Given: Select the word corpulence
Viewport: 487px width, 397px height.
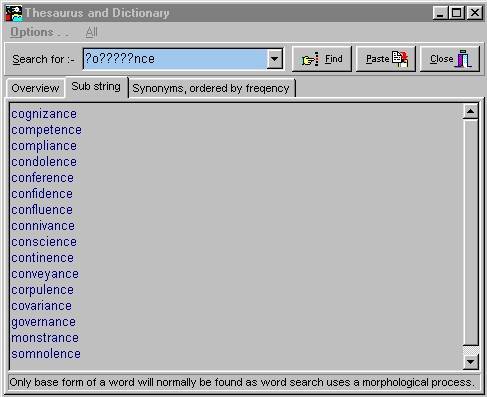Looking at the screenshot, I should click(x=42, y=290).
